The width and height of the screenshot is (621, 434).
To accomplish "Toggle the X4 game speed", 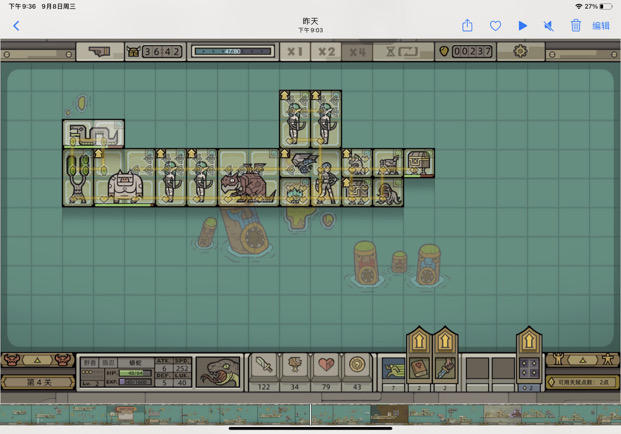I will pos(357,51).
